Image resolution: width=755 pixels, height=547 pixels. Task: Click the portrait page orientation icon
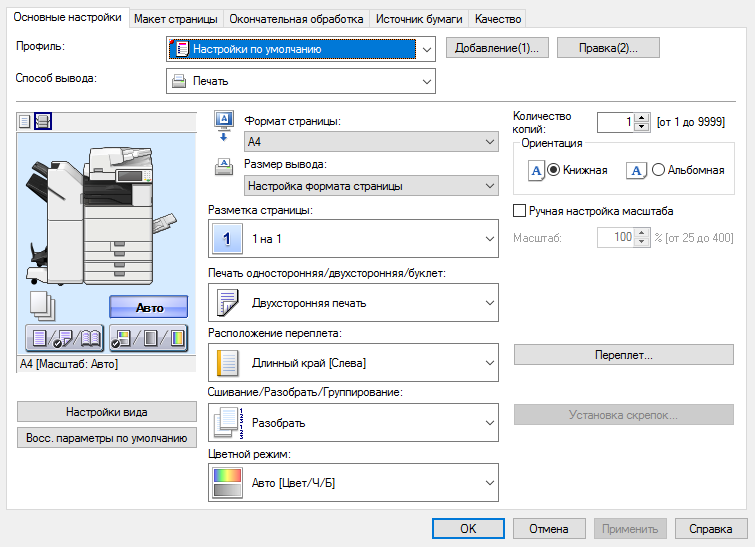(x=536, y=170)
